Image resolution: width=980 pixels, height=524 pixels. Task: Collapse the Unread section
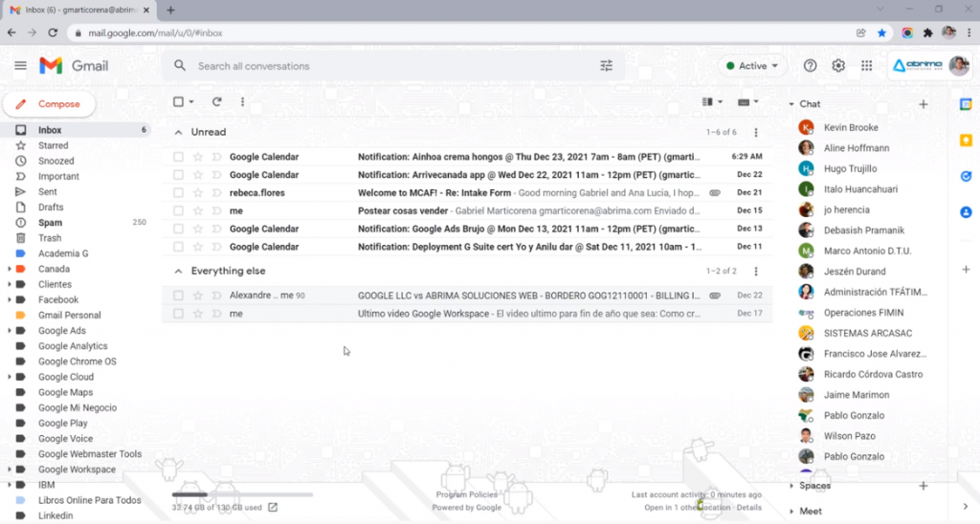click(x=177, y=132)
